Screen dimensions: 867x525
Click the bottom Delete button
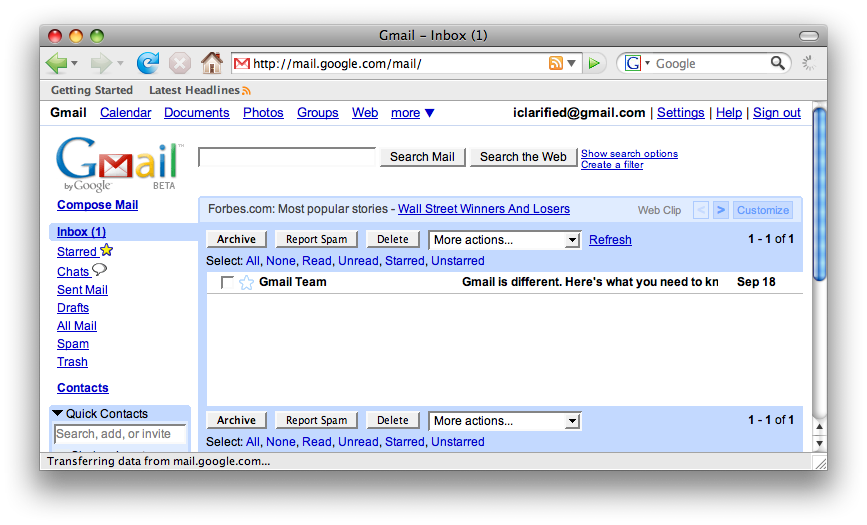393,420
